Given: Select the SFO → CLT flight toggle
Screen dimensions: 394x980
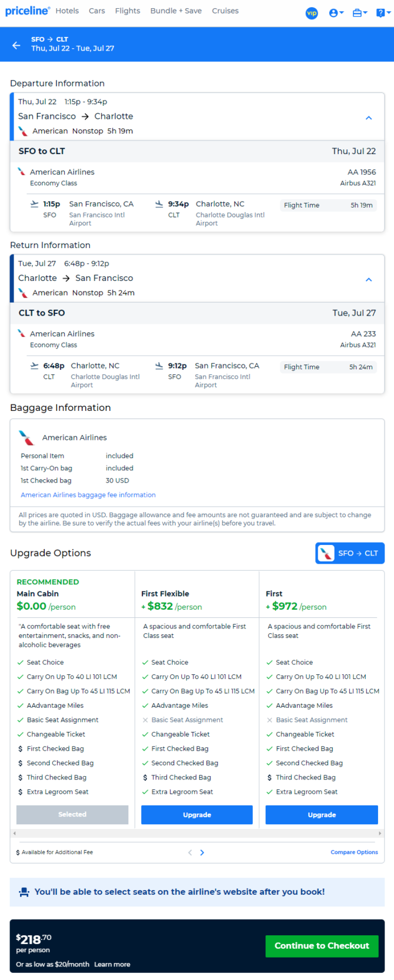Looking at the screenshot, I should [350, 553].
